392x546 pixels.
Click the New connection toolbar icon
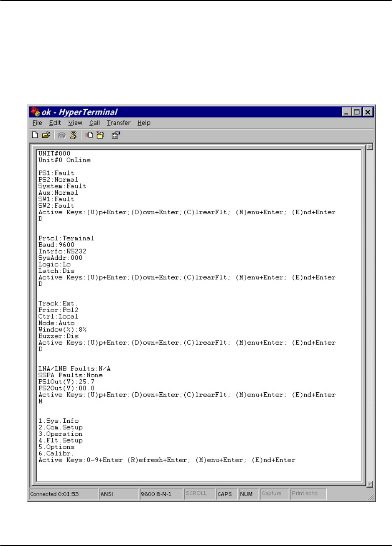pyautogui.click(x=35, y=135)
